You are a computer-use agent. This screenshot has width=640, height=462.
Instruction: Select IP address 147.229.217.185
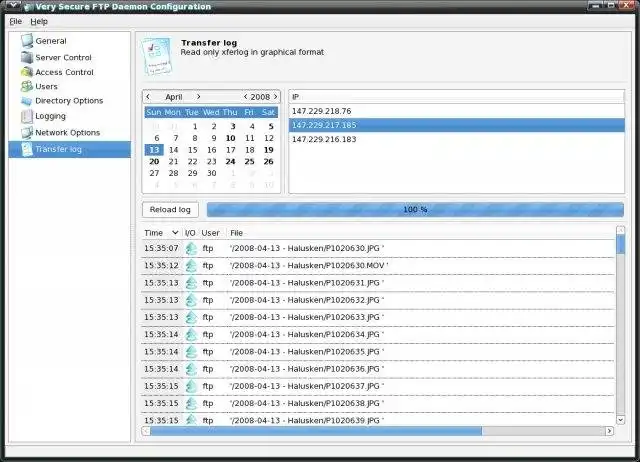(x=456, y=125)
